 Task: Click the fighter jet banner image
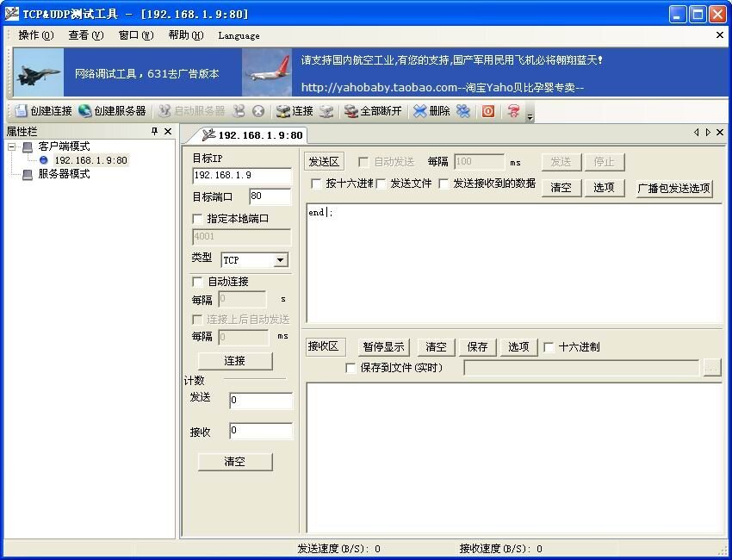(38, 72)
